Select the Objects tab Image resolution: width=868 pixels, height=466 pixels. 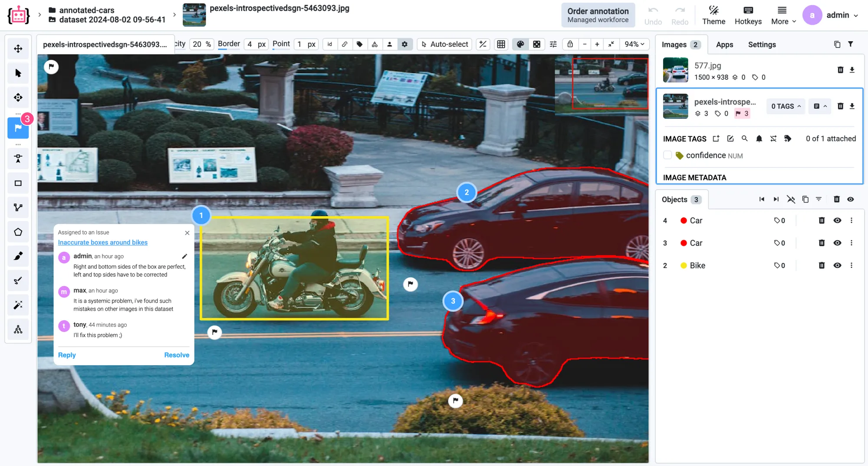pyautogui.click(x=681, y=200)
